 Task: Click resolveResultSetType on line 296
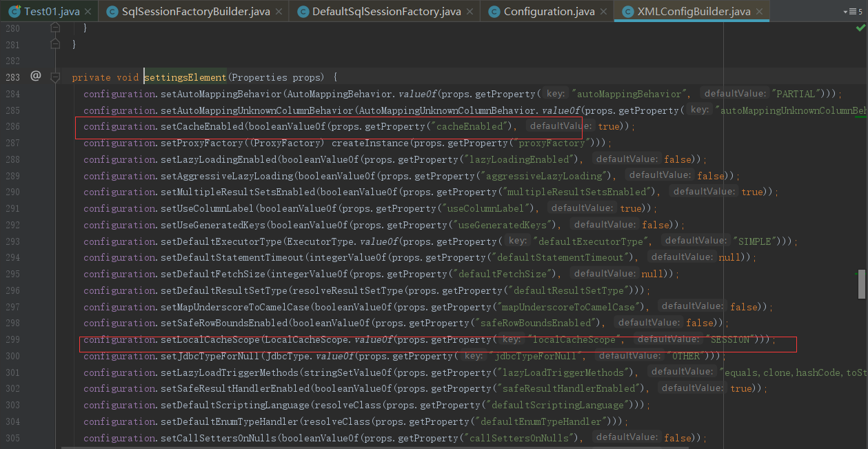348,290
